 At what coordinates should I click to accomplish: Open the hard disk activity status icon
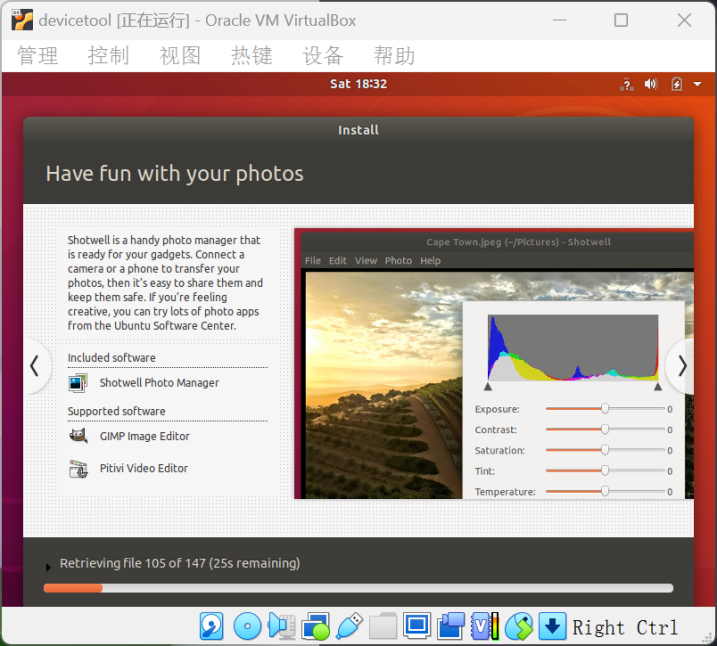(211, 626)
